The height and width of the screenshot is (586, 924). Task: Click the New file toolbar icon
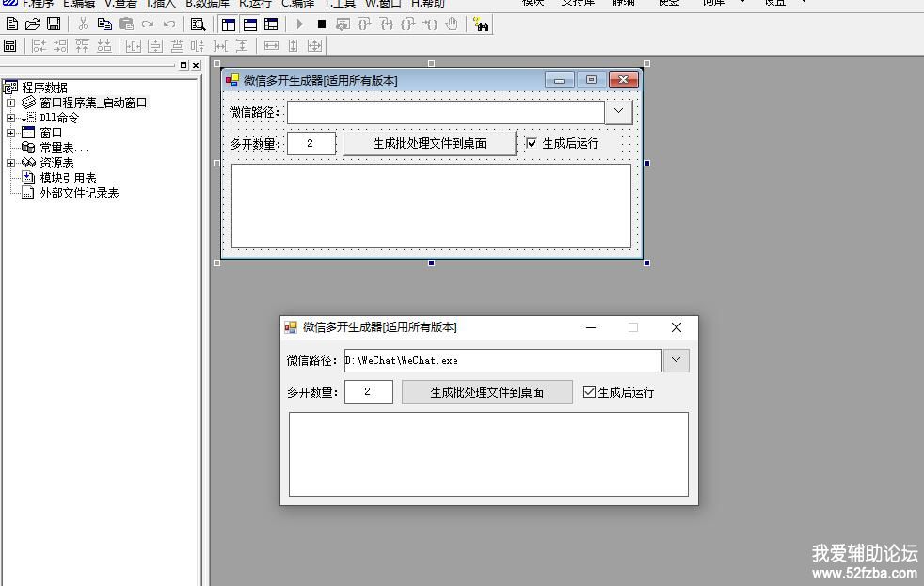[x=12, y=24]
